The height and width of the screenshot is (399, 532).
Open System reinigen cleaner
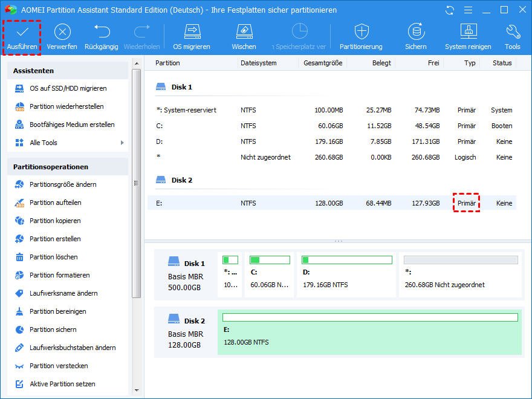(469, 32)
